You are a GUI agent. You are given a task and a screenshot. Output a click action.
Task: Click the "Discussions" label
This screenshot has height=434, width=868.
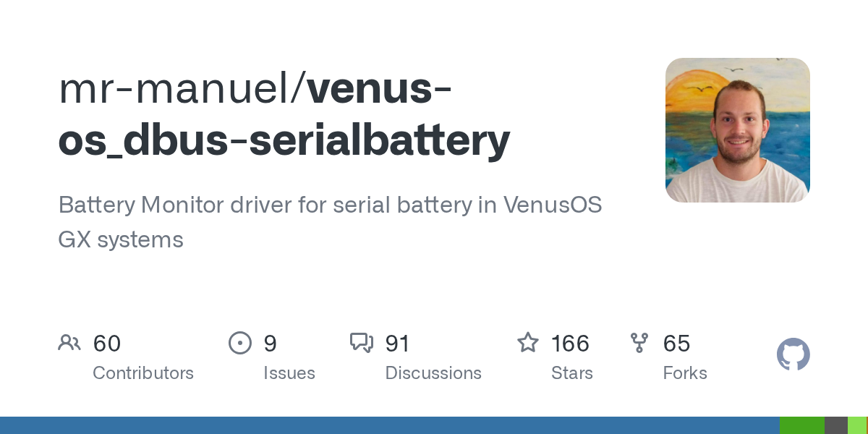click(x=433, y=373)
